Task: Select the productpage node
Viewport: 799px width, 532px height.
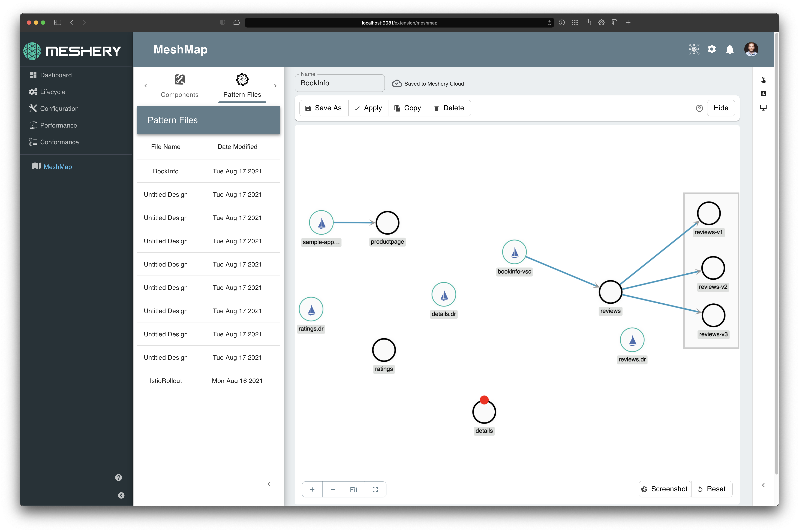Action: coord(387,223)
